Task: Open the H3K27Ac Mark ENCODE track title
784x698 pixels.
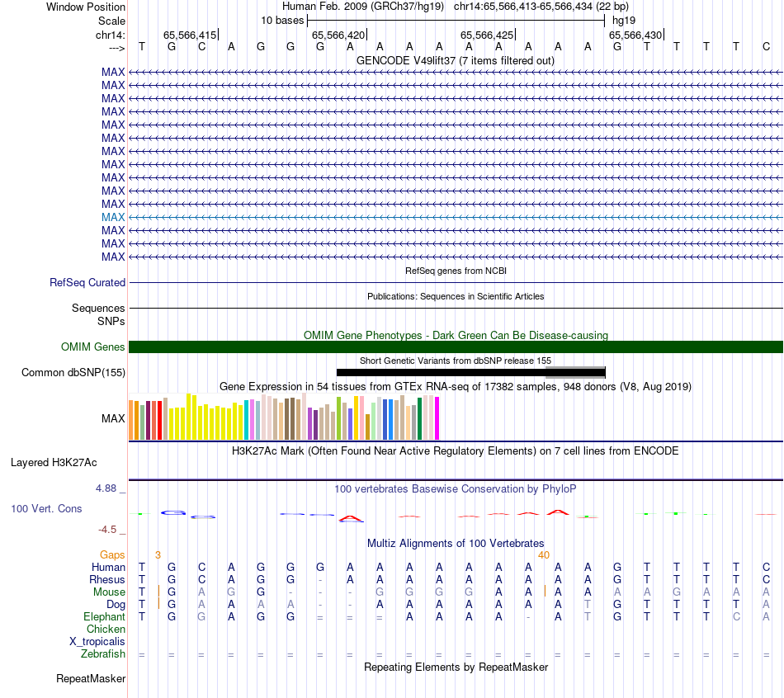Action: pyautogui.click(x=455, y=451)
